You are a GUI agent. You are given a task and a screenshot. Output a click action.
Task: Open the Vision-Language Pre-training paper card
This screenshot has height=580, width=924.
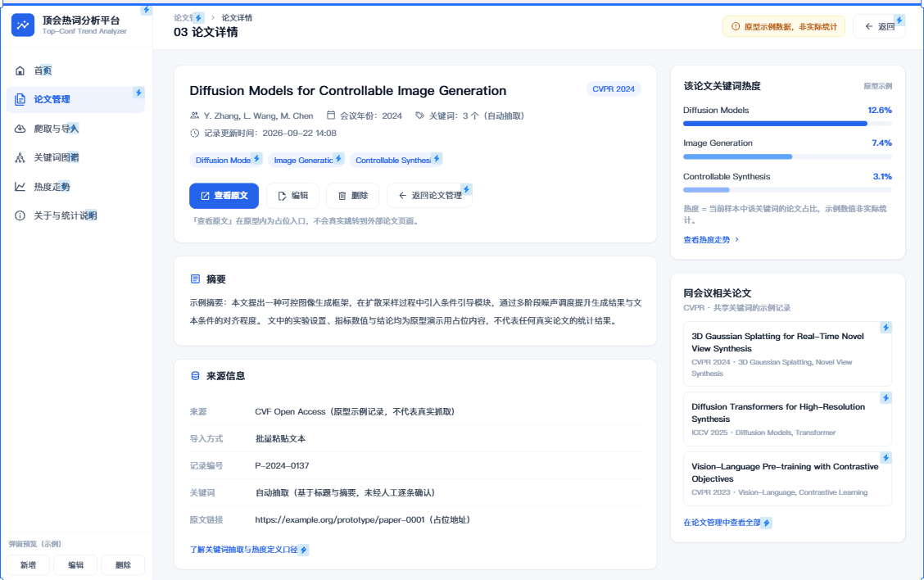click(x=787, y=478)
